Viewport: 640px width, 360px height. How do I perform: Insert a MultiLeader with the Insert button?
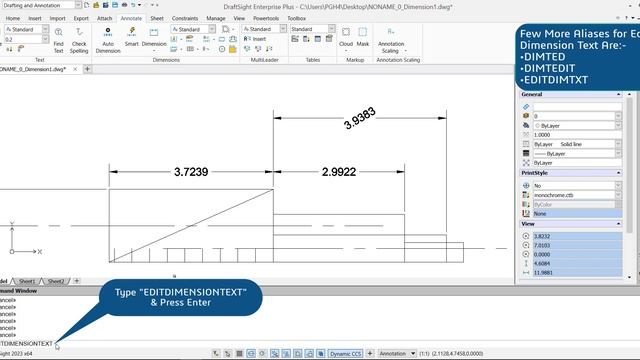(x=255, y=39)
